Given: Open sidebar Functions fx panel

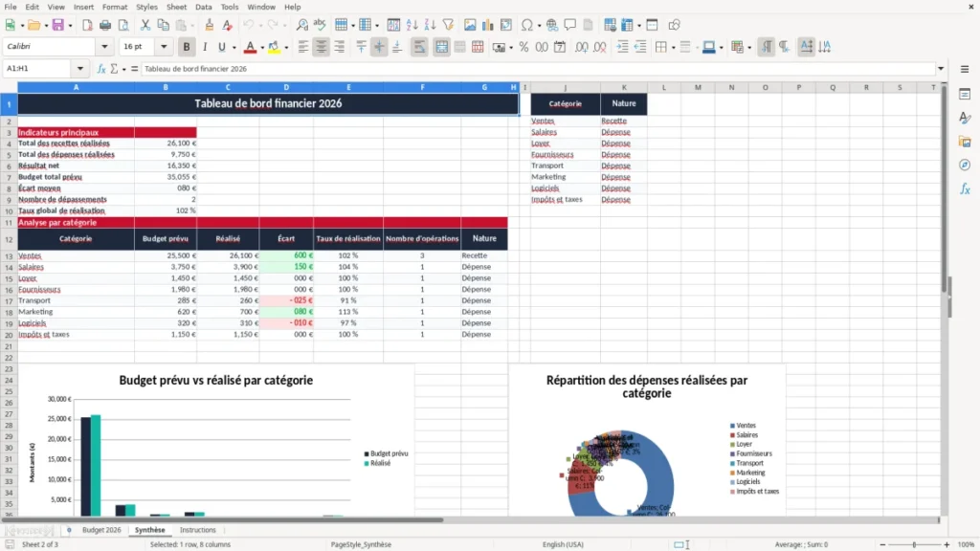Looking at the screenshot, I should (x=965, y=188).
